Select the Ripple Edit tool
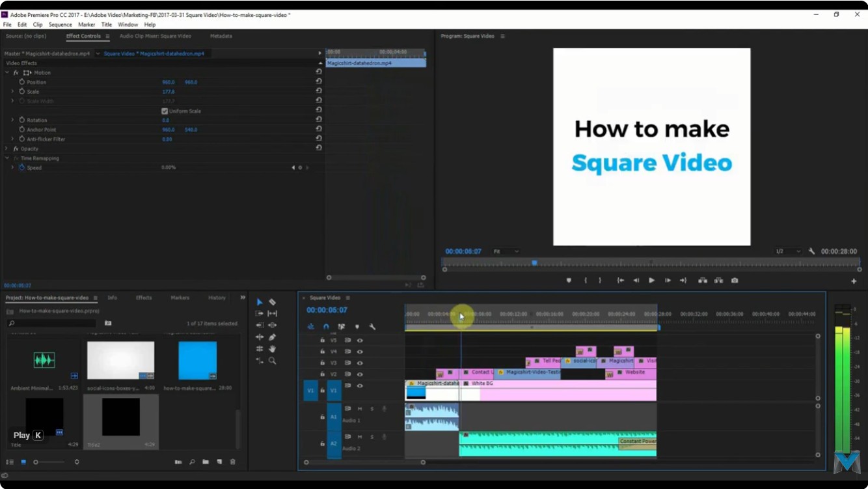 tap(272, 313)
